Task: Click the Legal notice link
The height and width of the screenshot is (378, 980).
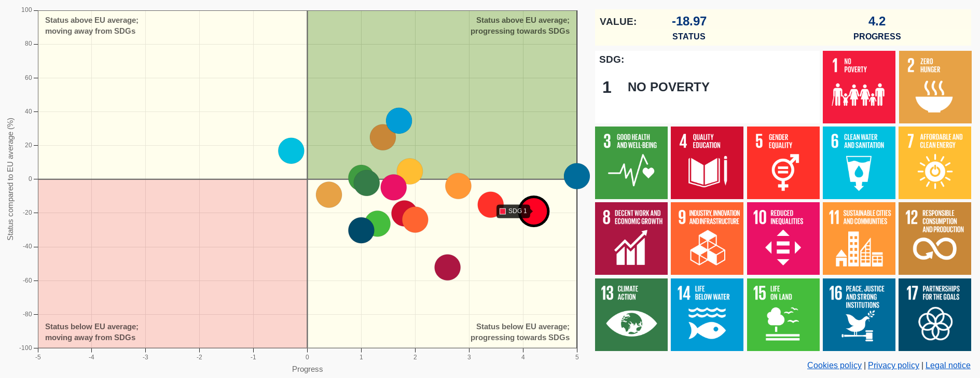Action: click(x=947, y=366)
